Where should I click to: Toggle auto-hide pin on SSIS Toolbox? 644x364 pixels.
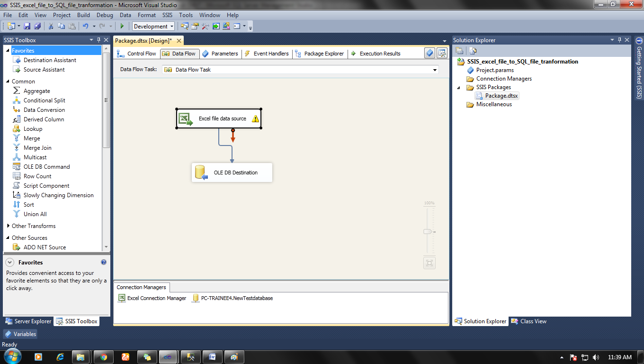98,40
